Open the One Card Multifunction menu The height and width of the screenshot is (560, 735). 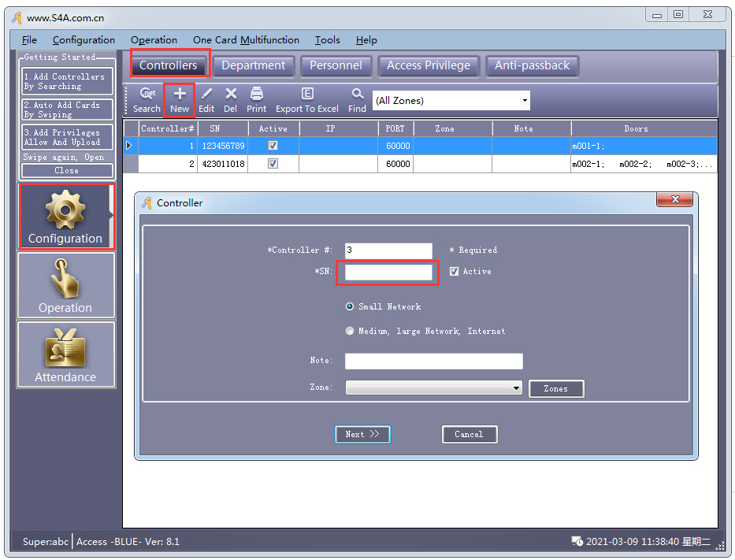(246, 40)
